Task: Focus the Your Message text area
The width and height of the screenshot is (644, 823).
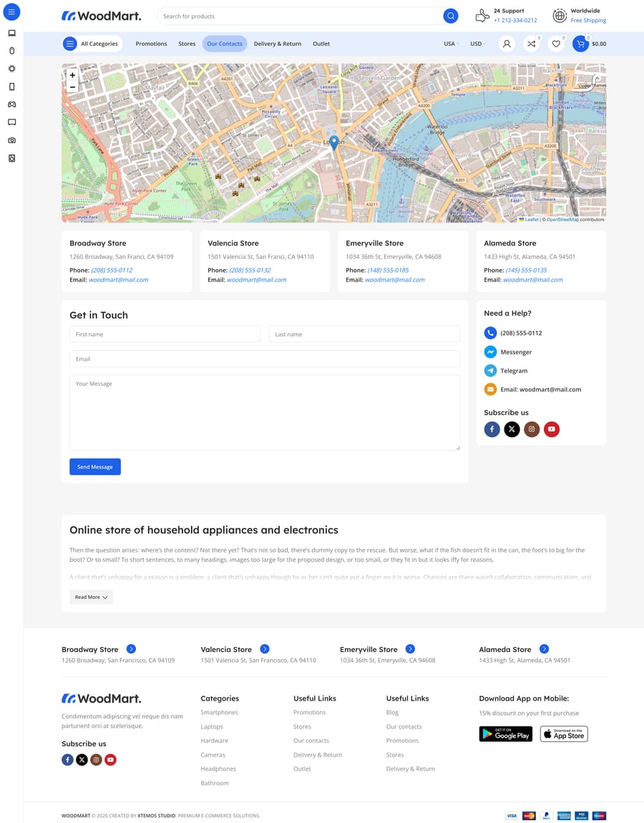Action: (265, 412)
